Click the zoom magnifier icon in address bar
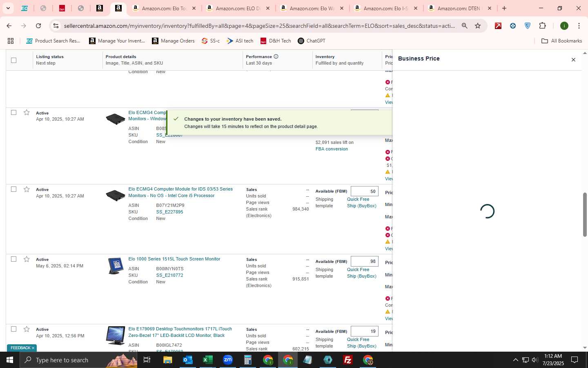This screenshot has width=588, height=368. [x=465, y=26]
